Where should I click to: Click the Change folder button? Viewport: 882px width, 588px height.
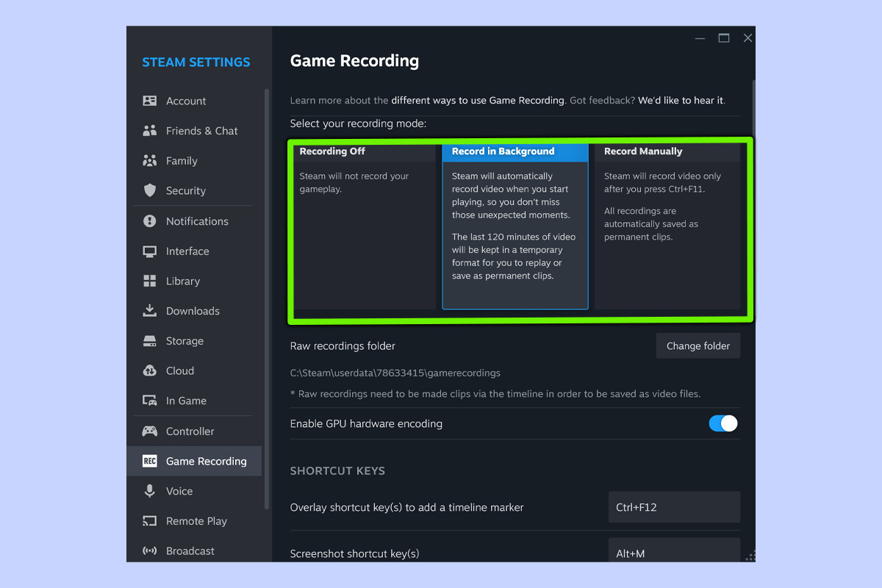pos(698,345)
